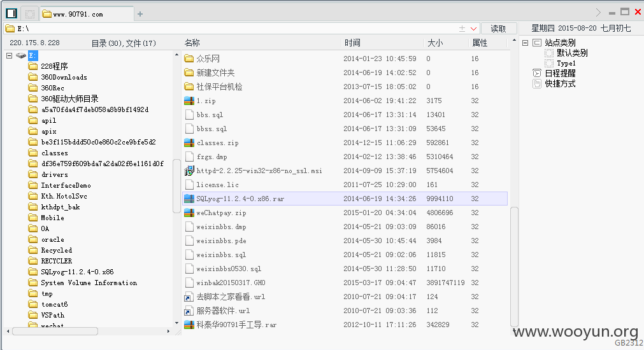Open the 日程提醒 item
This screenshot has height=350, width=644.
click(560, 73)
